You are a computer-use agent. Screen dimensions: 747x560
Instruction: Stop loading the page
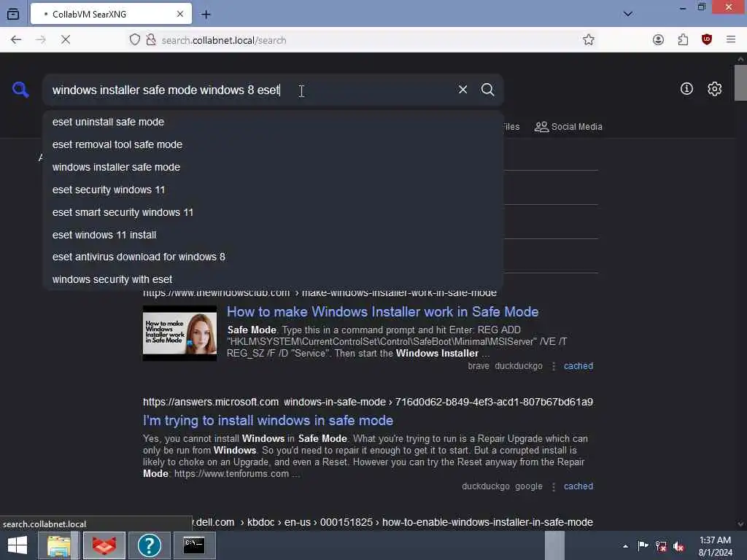pyautogui.click(x=66, y=40)
